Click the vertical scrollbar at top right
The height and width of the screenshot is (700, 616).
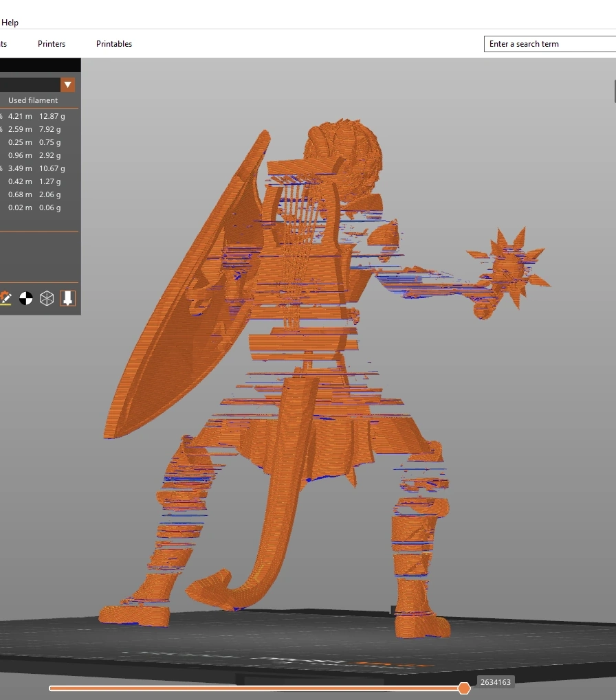(x=613, y=91)
